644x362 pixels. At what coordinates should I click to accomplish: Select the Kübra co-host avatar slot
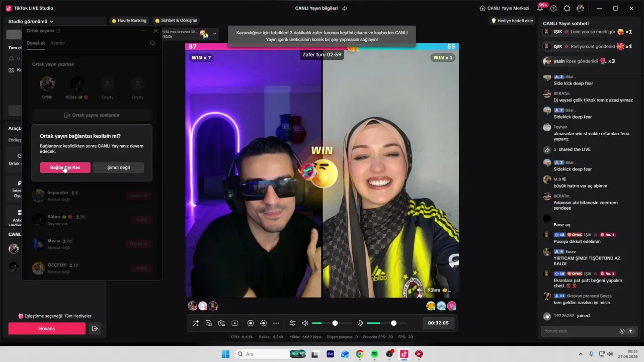[x=77, y=83]
